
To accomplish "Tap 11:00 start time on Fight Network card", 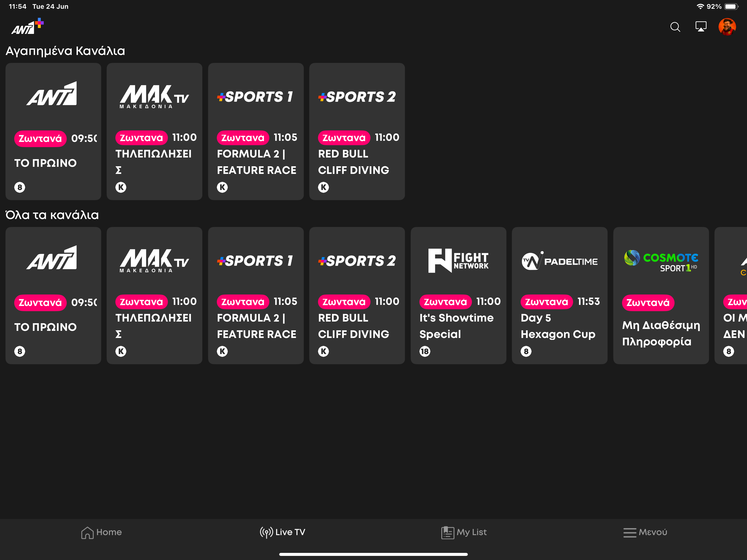I will tap(488, 301).
